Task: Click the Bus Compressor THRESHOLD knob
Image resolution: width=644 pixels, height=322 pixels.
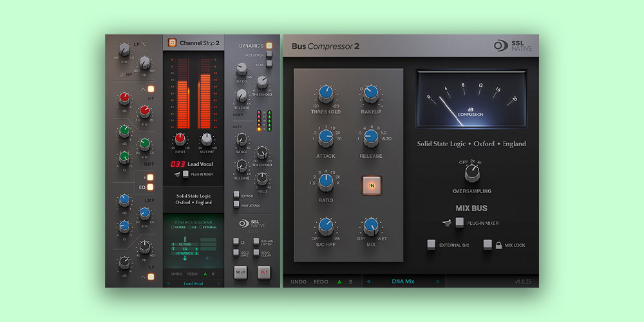Action: pos(326,95)
